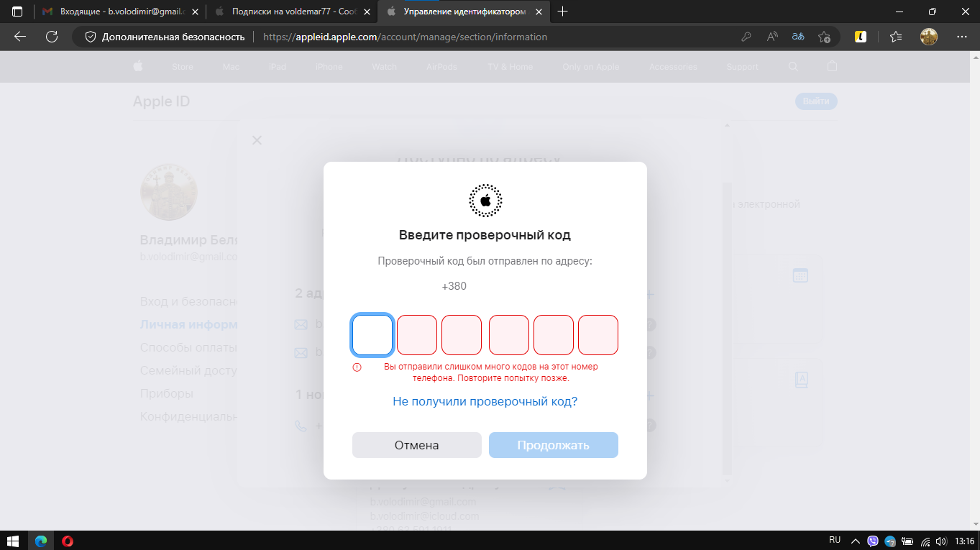Open Apple site search
This screenshot has height=550, width=980.
pos(793,66)
